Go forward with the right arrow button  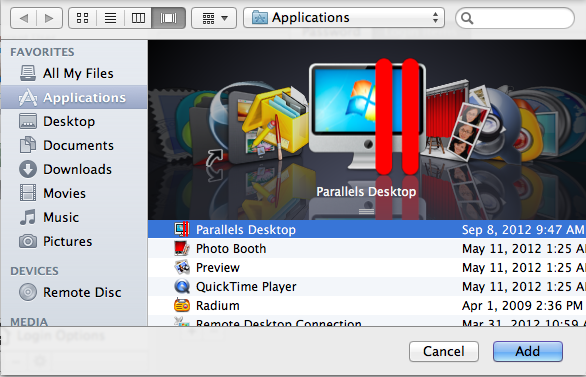(49, 18)
